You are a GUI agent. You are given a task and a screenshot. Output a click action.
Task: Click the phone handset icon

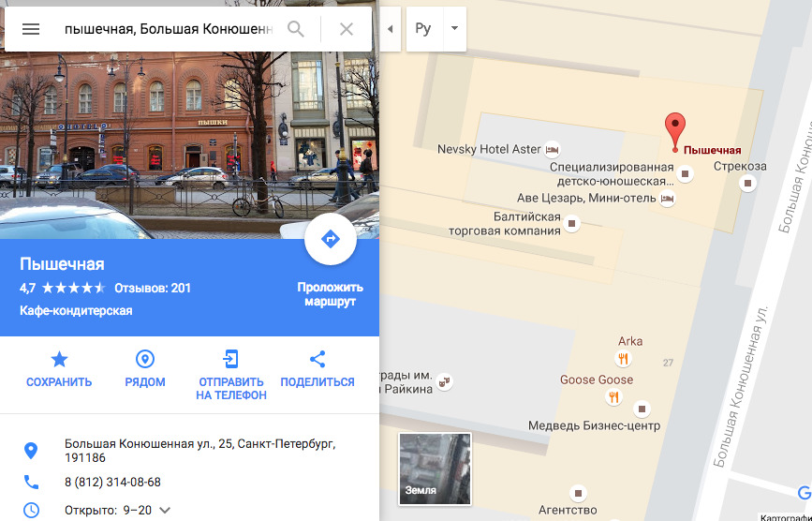31,483
